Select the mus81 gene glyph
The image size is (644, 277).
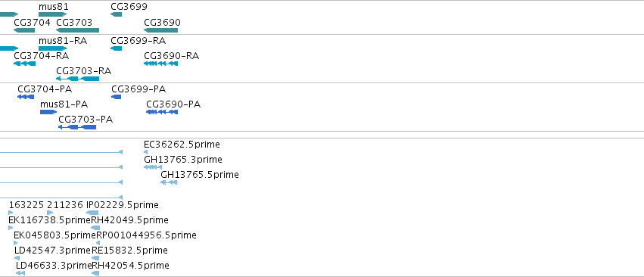click(52, 14)
